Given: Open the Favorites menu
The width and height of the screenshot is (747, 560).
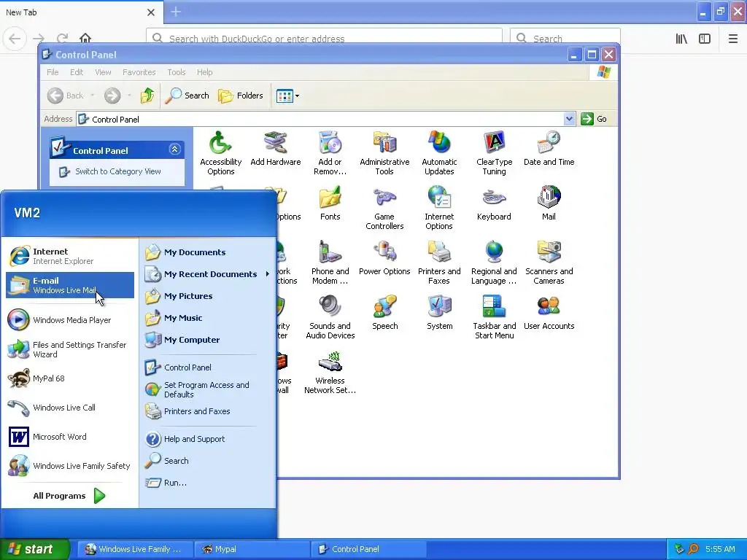Looking at the screenshot, I should click(x=139, y=72).
